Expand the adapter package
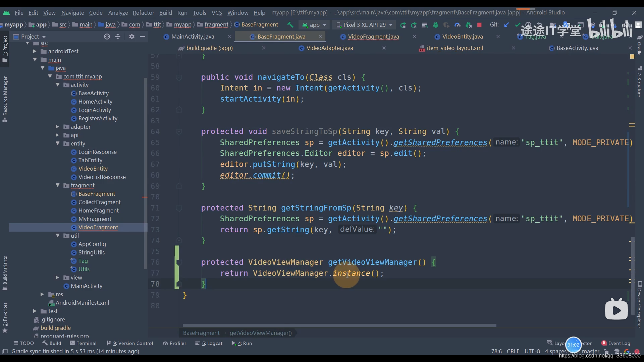 coord(57,127)
